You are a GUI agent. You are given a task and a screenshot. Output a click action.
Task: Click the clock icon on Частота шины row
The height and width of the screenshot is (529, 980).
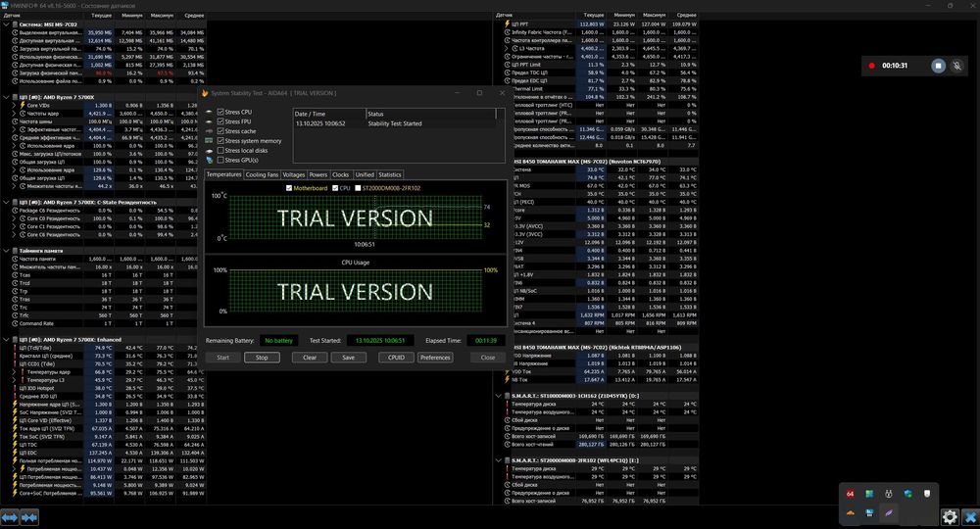pyautogui.click(x=15, y=121)
